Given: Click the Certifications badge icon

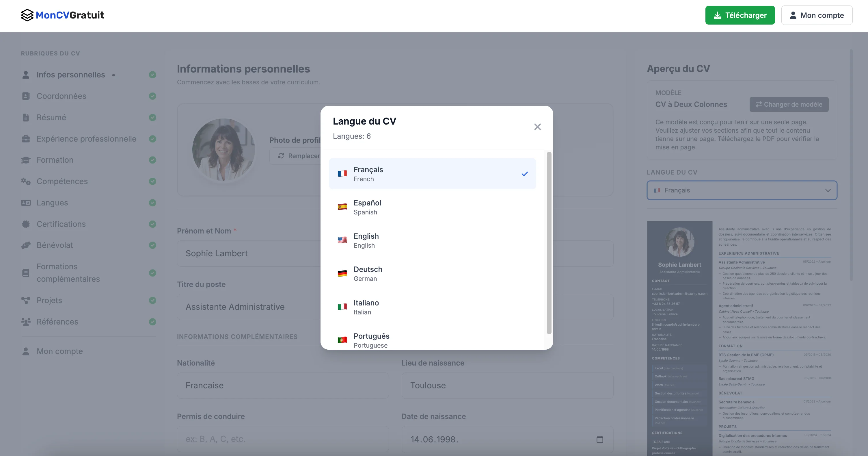Looking at the screenshot, I should pyautogui.click(x=26, y=224).
